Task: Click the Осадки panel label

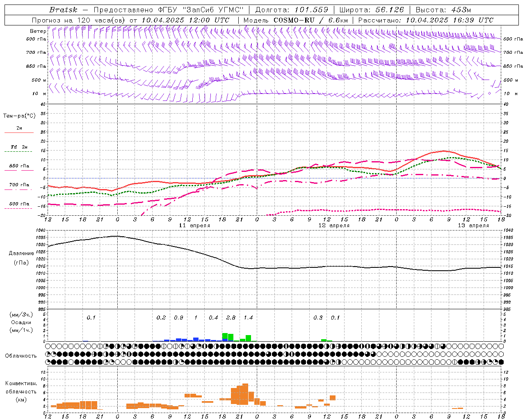Action: [21, 322]
